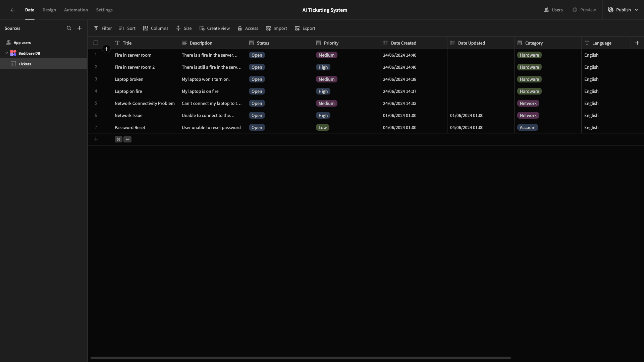
Task: Click the round plus button near Title header
Action: click(106, 49)
